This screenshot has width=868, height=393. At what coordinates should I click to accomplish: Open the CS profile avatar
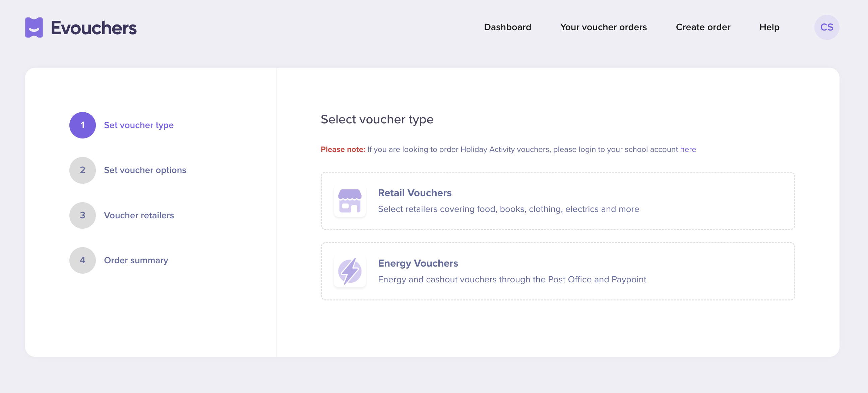827,27
